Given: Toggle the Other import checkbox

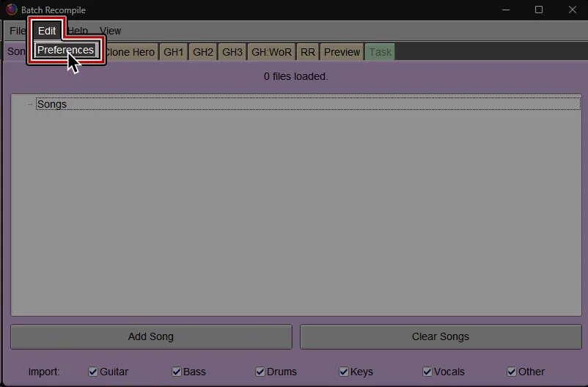Looking at the screenshot, I should [x=512, y=372].
